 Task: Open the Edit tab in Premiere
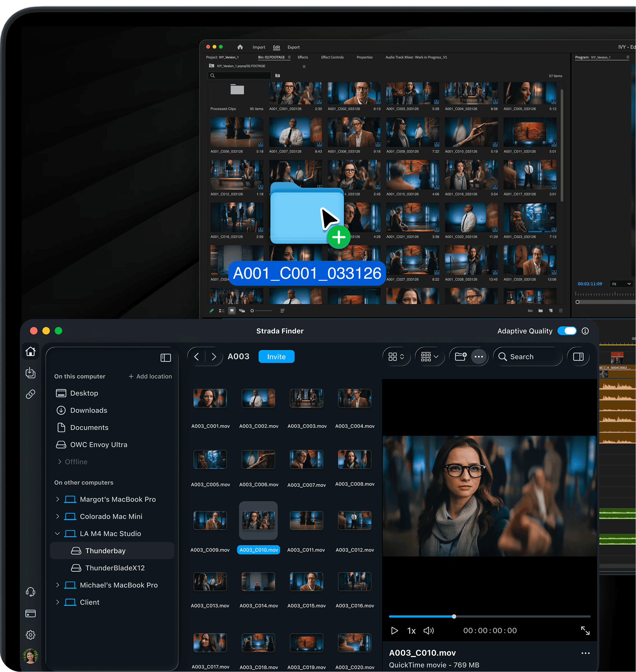[276, 47]
